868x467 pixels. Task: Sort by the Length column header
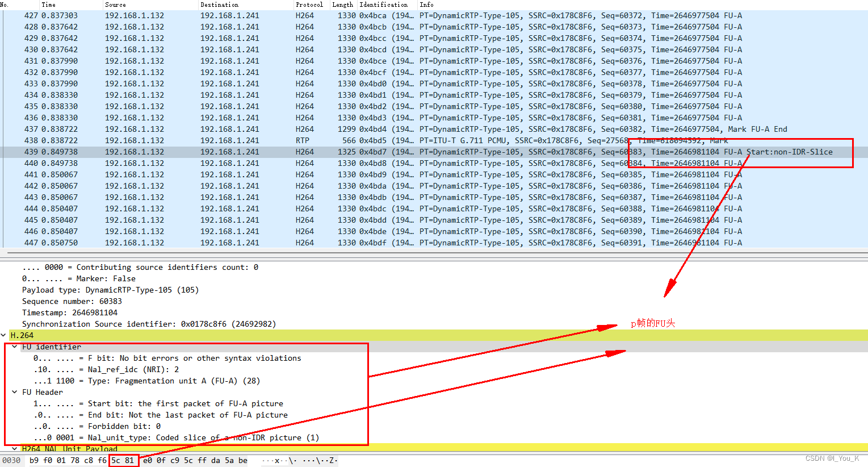[x=342, y=5]
